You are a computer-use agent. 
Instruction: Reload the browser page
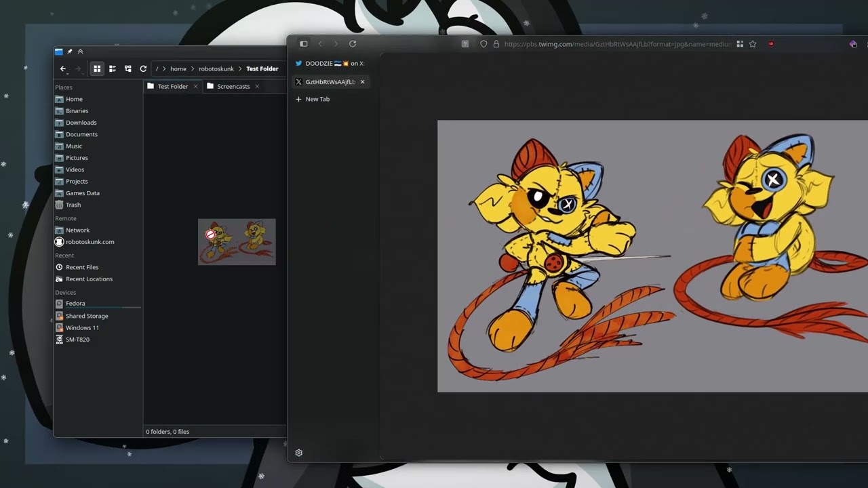pyautogui.click(x=353, y=44)
